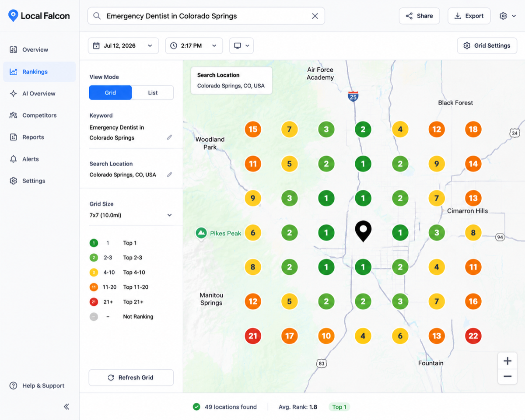Viewport: 525px width, 420px height.
Task: Open Settings in the sidebar
Action: (39, 181)
